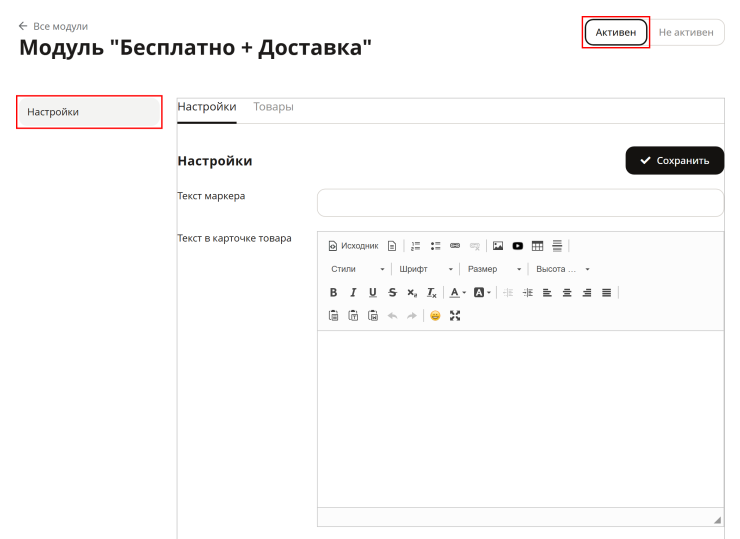The width and height of the screenshot is (740, 539).
Task: Click the embed YouTube video icon
Action: coord(518,246)
